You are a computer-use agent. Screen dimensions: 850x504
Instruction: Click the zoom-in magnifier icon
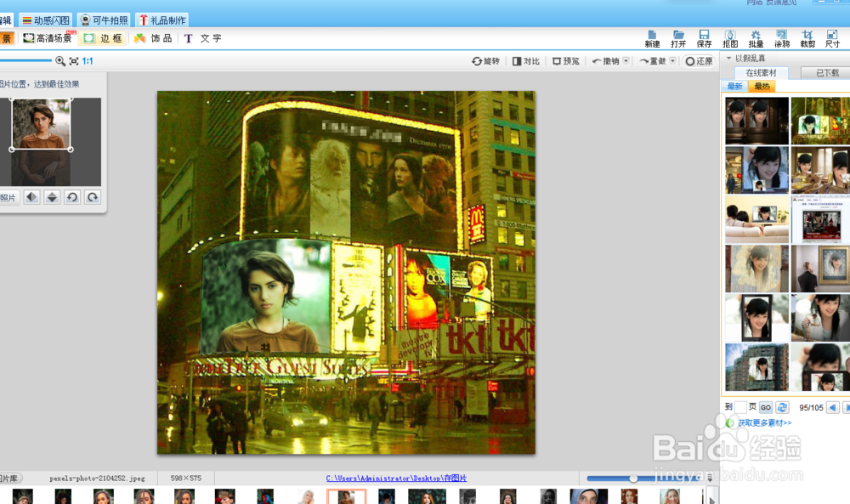coord(60,61)
